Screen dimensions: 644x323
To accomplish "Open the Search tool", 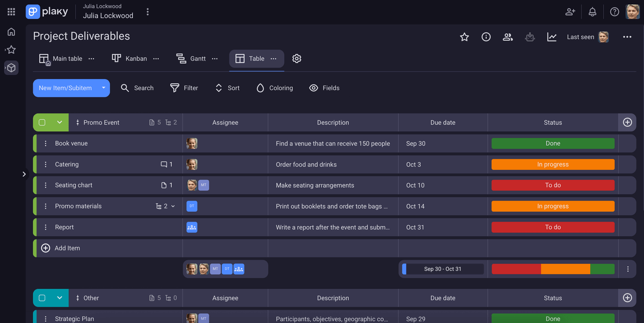I will (x=137, y=88).
